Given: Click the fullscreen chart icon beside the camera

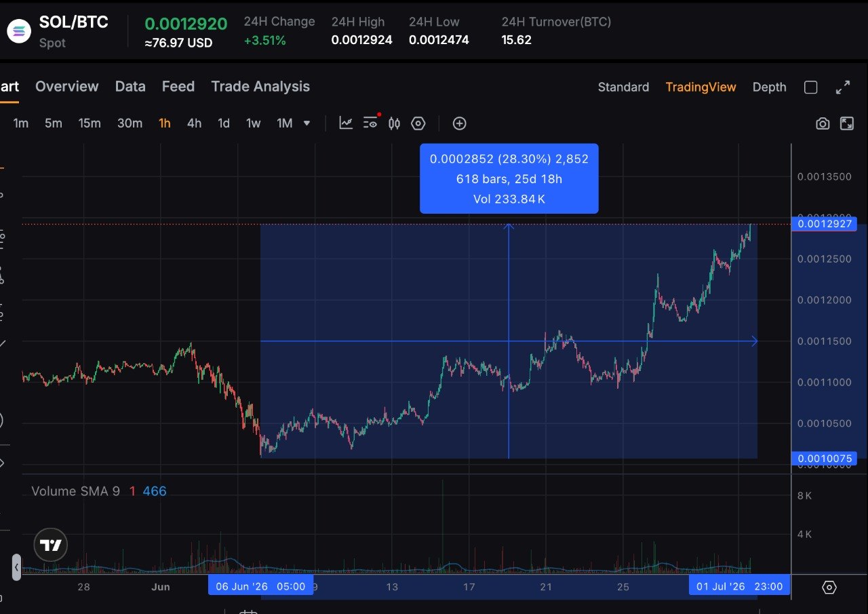Looking at the screenshot, I should click(x=847, y=123).
